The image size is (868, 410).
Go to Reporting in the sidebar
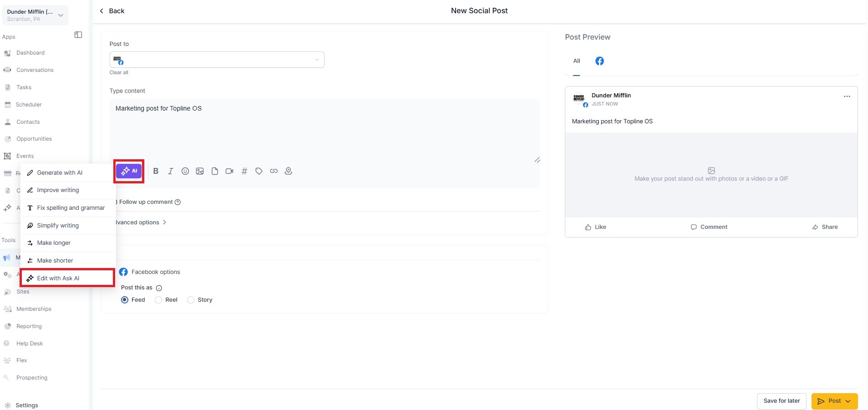click(x=29, y=326)
